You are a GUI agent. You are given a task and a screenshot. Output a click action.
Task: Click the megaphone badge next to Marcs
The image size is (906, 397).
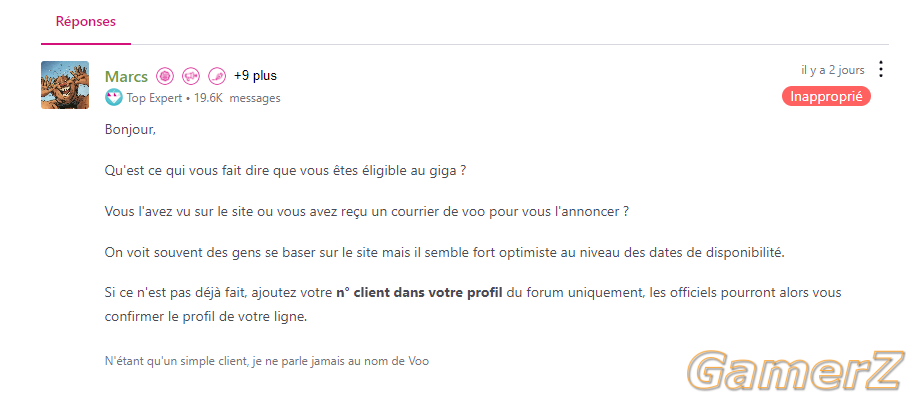pos(191,76)
